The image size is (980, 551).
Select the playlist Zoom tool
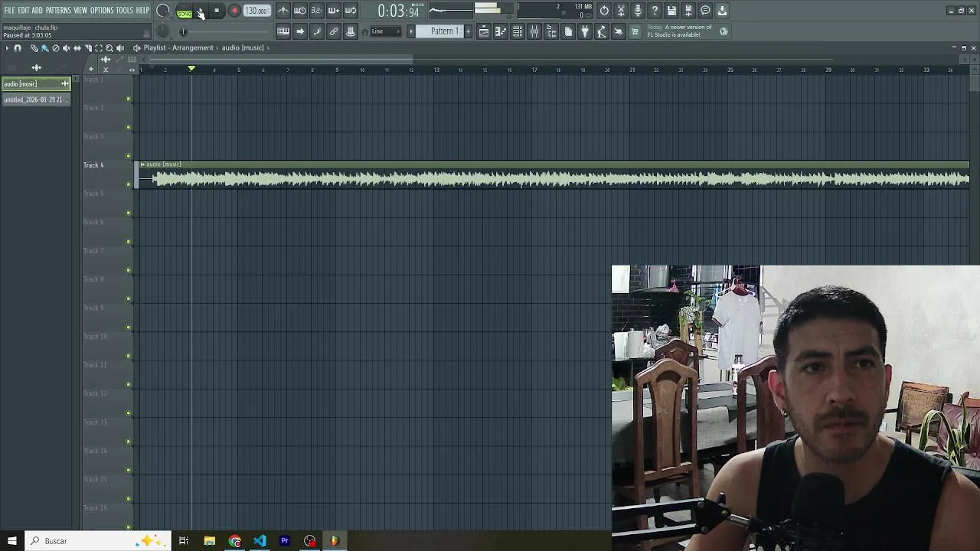coord(109,47)
